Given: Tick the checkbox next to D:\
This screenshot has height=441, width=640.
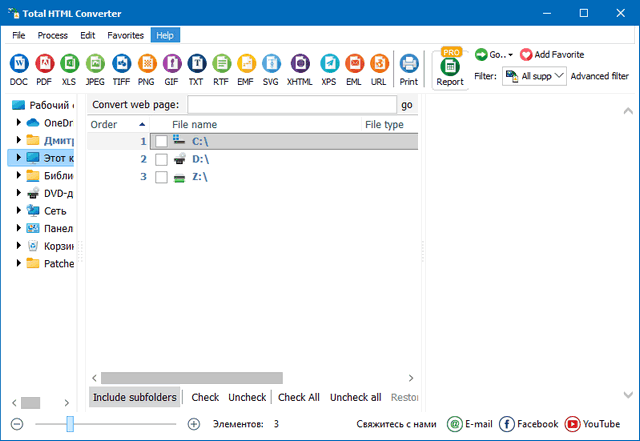Looking at the screenshot, I should point(161,160).
